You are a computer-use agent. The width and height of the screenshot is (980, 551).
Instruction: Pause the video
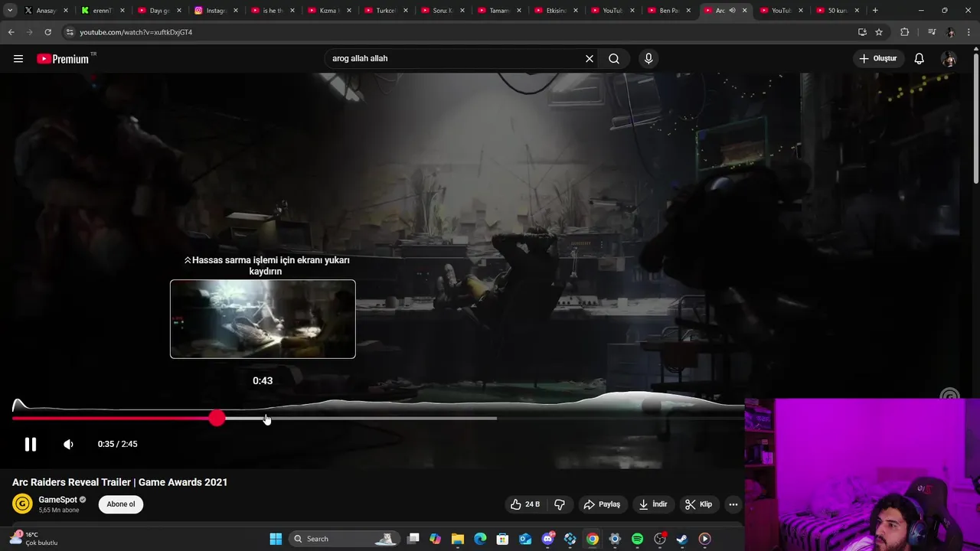point(30,444)
